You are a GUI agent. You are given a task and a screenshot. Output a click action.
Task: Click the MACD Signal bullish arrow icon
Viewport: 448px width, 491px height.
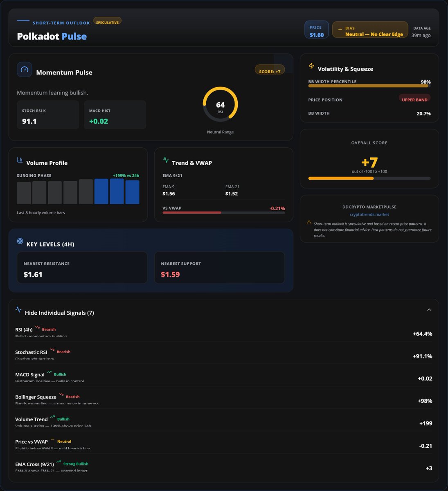click(x=50, y=372)
